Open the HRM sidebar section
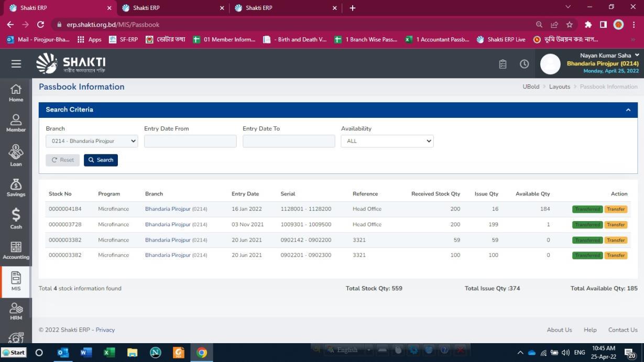 [16, 311]
